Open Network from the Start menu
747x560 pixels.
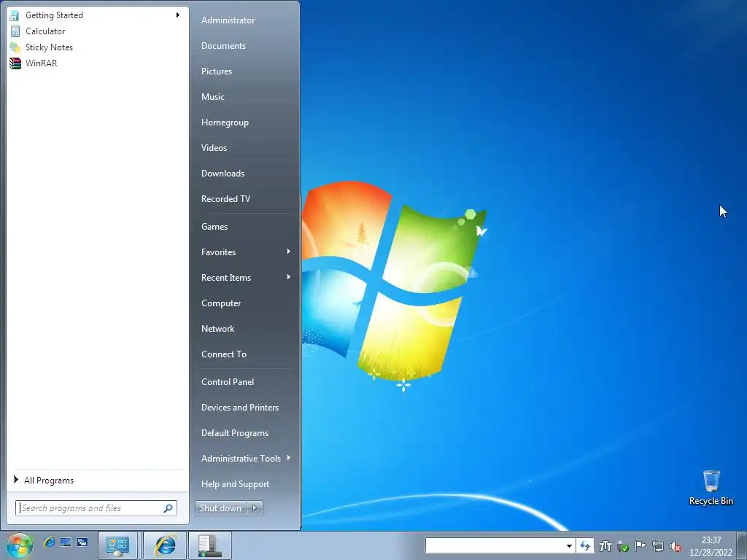217,329
